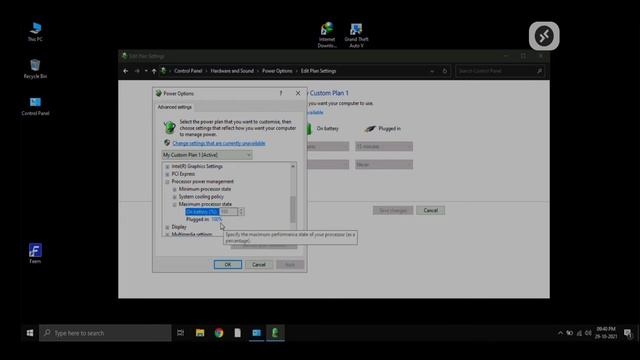Viewport: 640px width, 360px height.
Task: Switch to the Power Options taskbar icon
Action: pos(275,333)
